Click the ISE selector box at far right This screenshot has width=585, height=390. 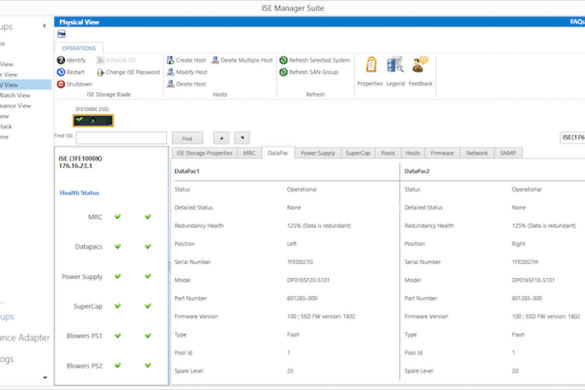point(572,138)
